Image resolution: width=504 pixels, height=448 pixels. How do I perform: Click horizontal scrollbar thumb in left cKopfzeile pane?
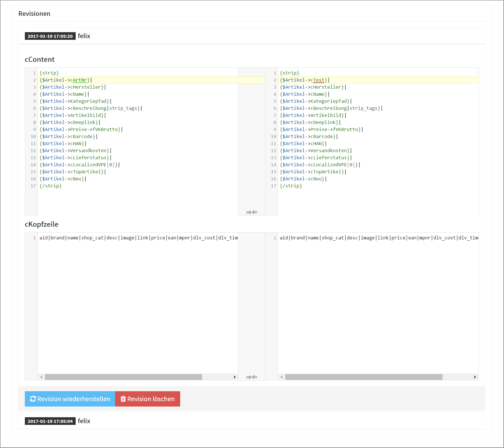(123, 377)
